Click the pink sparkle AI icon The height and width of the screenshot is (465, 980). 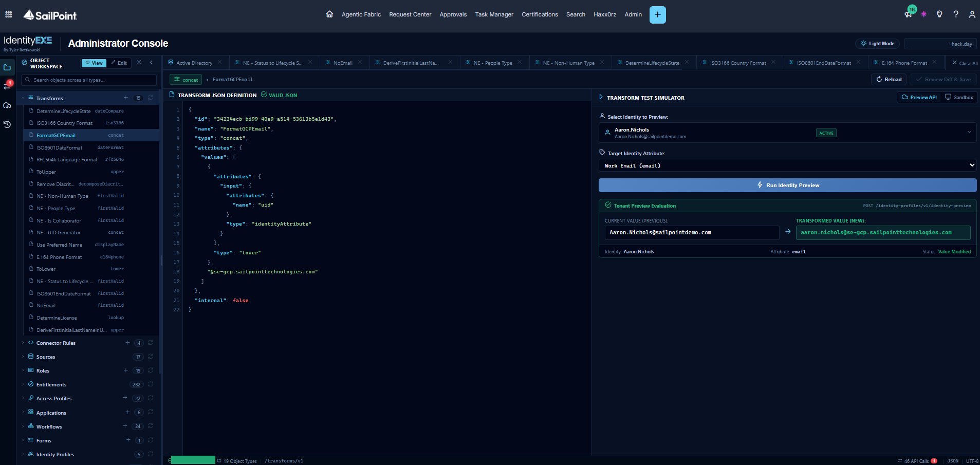(924, 14)
